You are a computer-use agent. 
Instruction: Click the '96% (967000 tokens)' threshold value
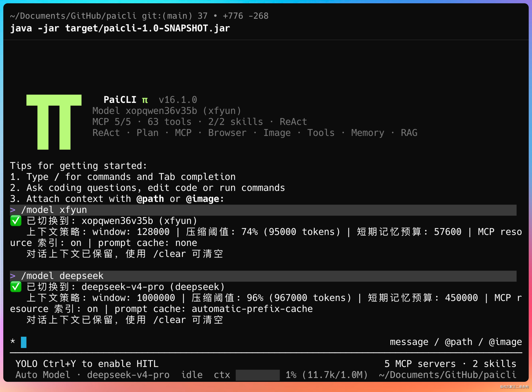(x=299, y=298)
